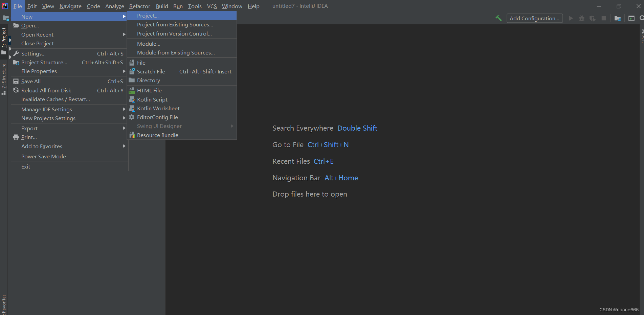Viewport: 644px width, 315px height.
Task: Click the Save All floppy disk icon
Action: point(16,81)
